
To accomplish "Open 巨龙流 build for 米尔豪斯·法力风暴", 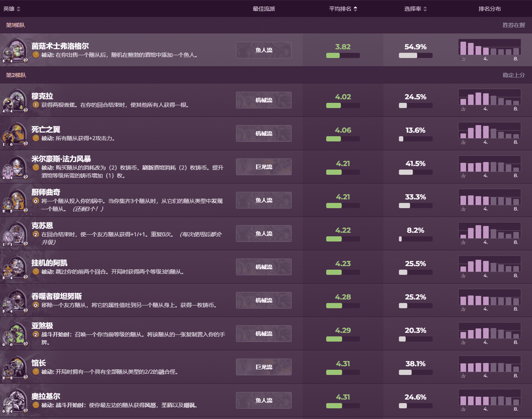I will click(264, 167).
